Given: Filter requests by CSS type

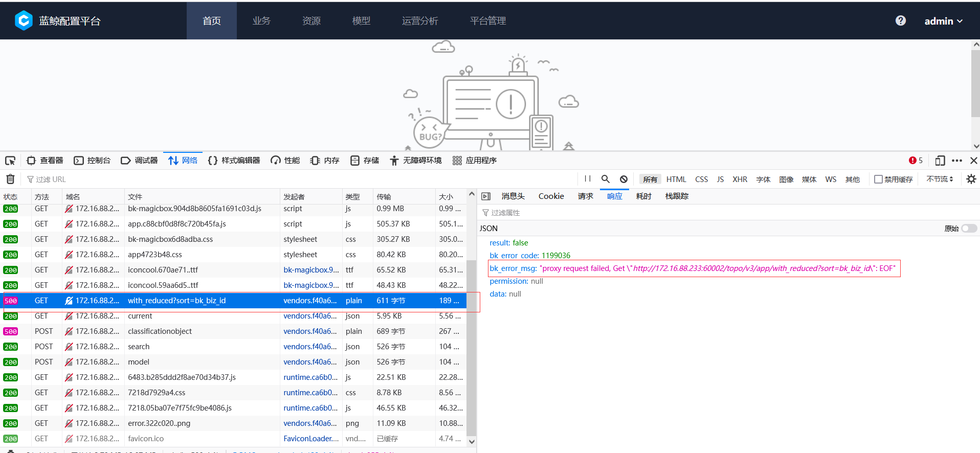Looking at the screenshot, I should tap(702, 179).
